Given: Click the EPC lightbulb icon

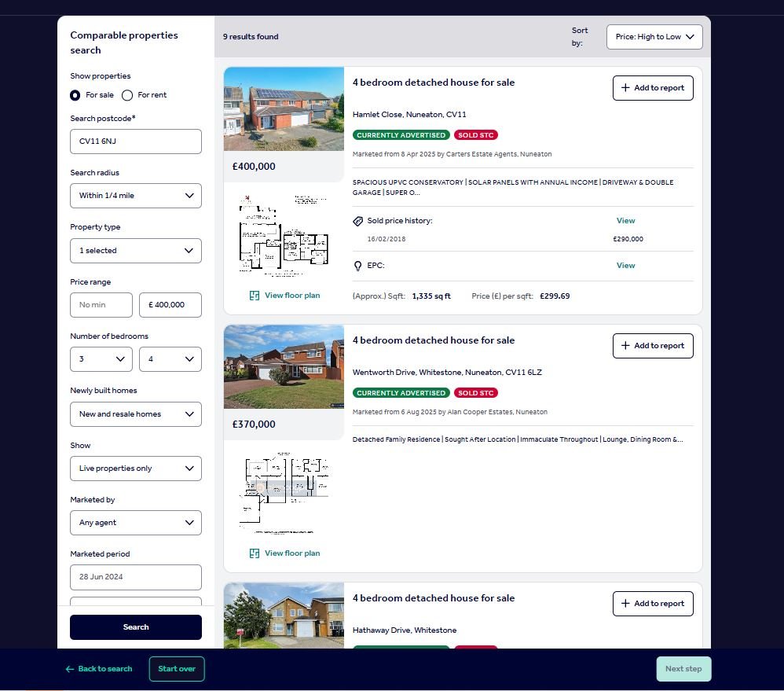Looking at the screenshot, I should [x=358, y=266].
